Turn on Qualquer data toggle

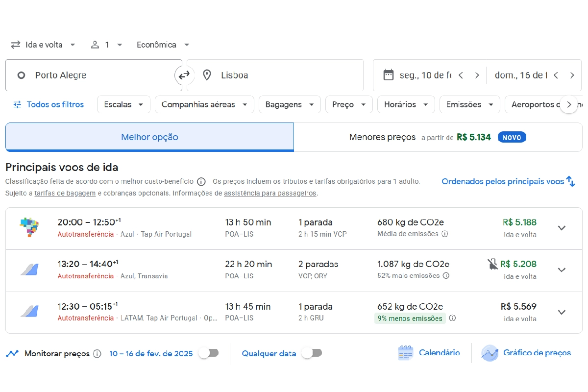[x=312, y=353]
